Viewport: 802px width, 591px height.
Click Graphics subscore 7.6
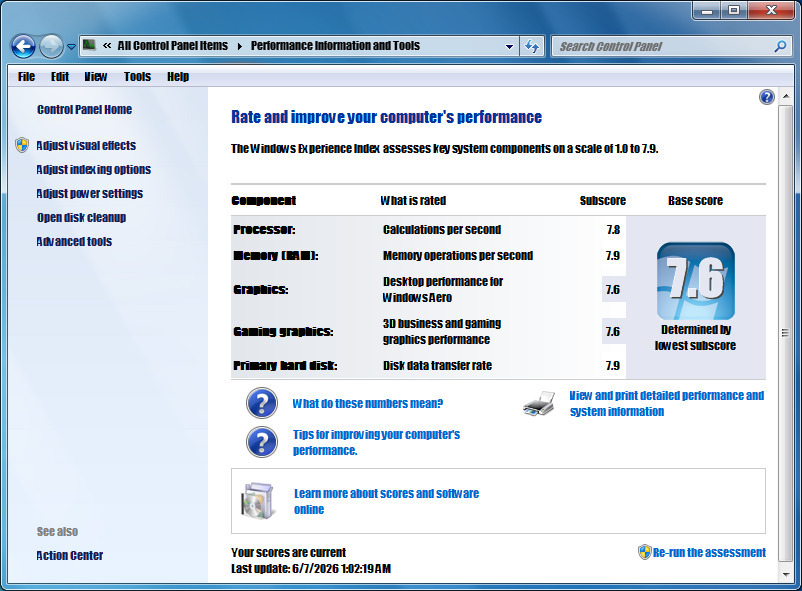coord(613,290)
